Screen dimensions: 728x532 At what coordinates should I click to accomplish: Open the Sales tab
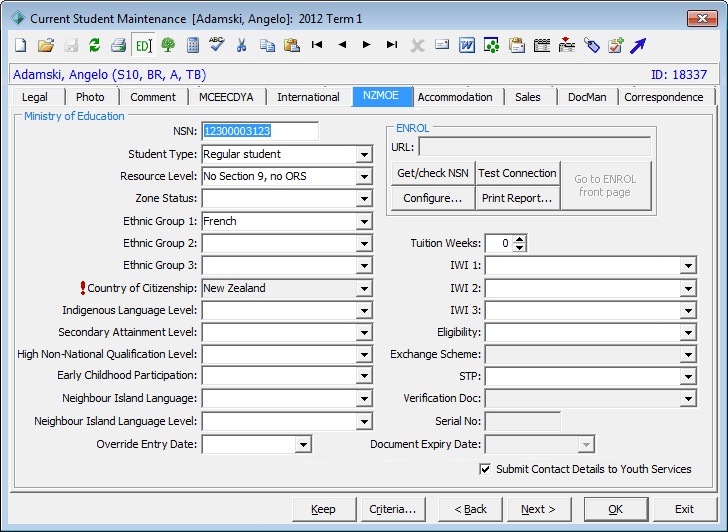coord(528,97)
